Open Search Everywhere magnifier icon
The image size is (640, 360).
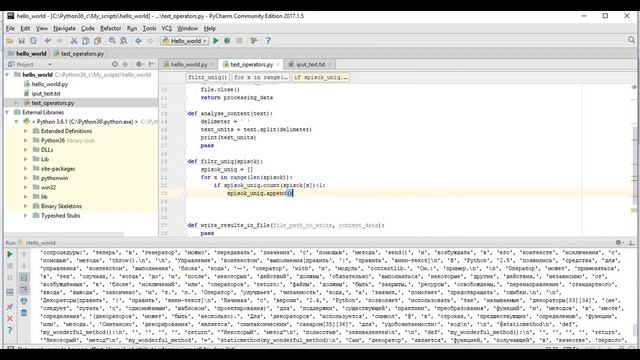pyautogui.click(x=631, y=40)
